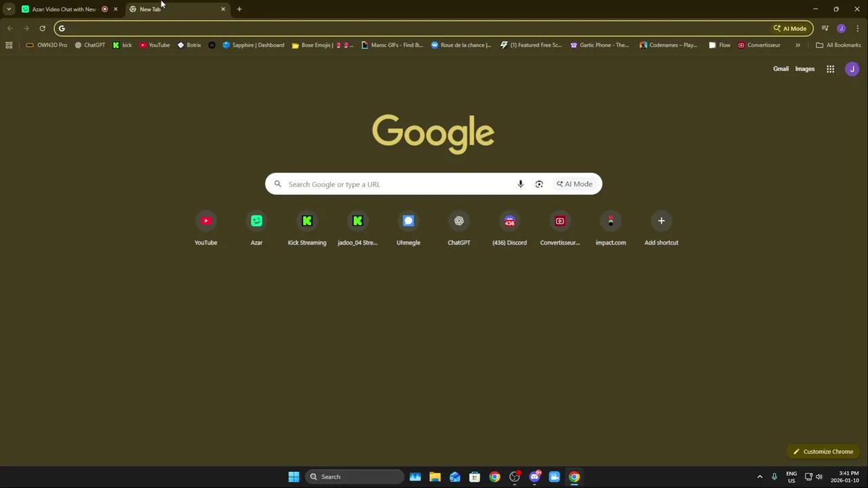Go forward one page
Image resolution: width=868 pixels, height=488 pixels.
coord(26,28)
